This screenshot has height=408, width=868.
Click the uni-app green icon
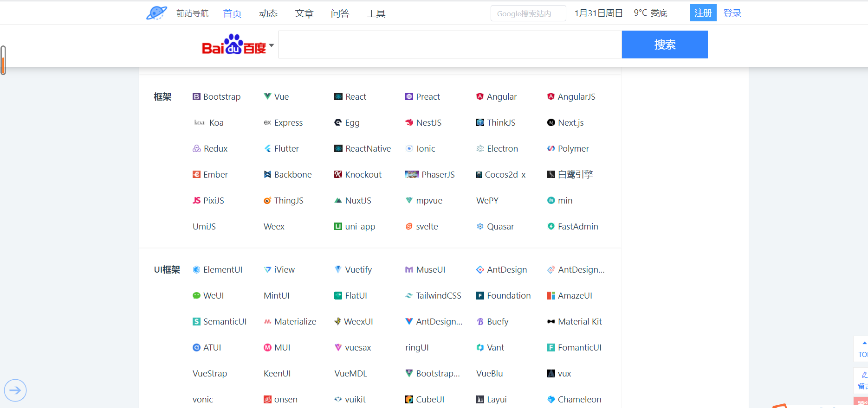(338, 226)
